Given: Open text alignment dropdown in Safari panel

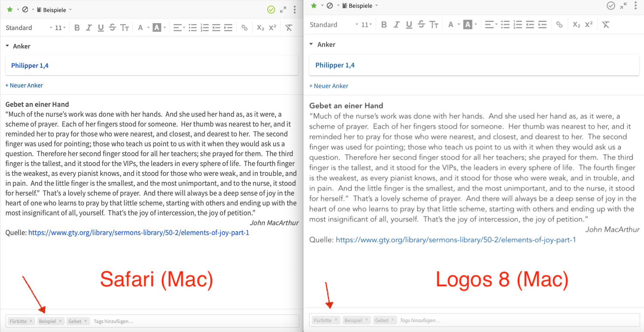Looking at the screenshot, I should tap(179, 28).
